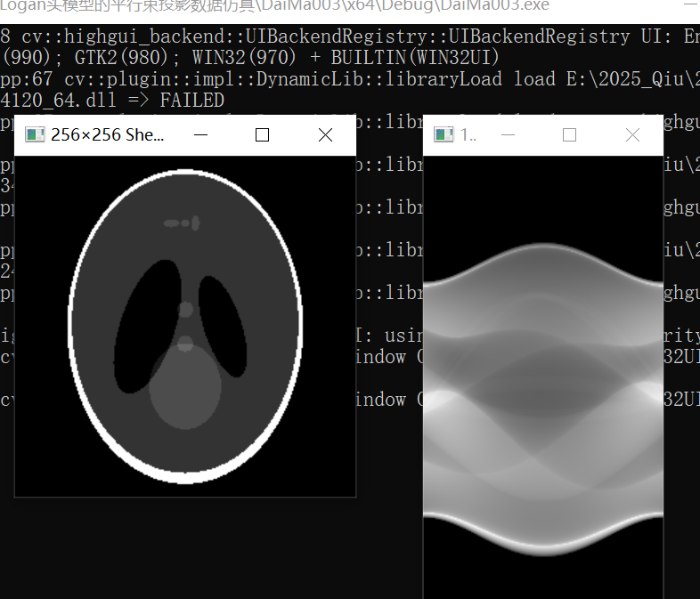Image resolution: width=700 pixels, height=599 pixels.
Task: Click 'DynamicLib::libraryLoad' console text
Action: point(379,79)
